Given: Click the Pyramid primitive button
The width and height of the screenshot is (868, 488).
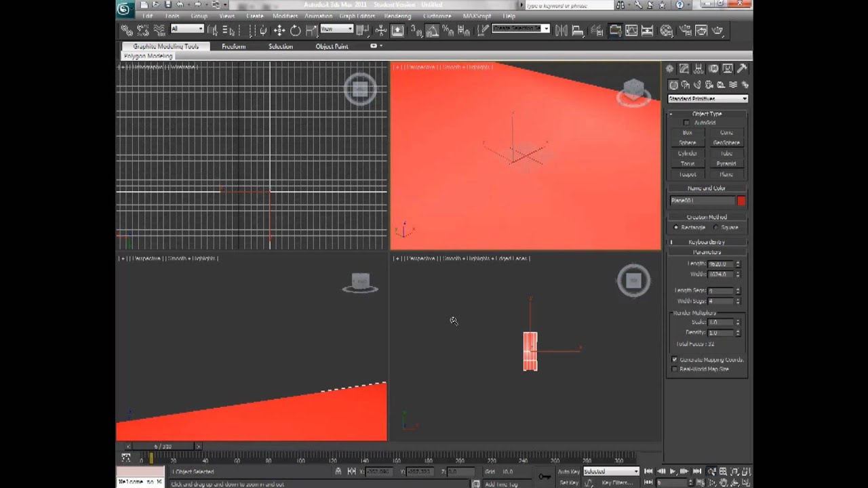Looking at the screenshot, I should pyautogui.click(x=726, y=163).
